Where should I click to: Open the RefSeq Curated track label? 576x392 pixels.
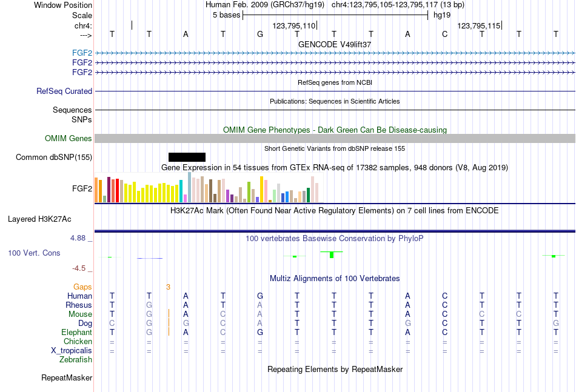tap(64, 91)
